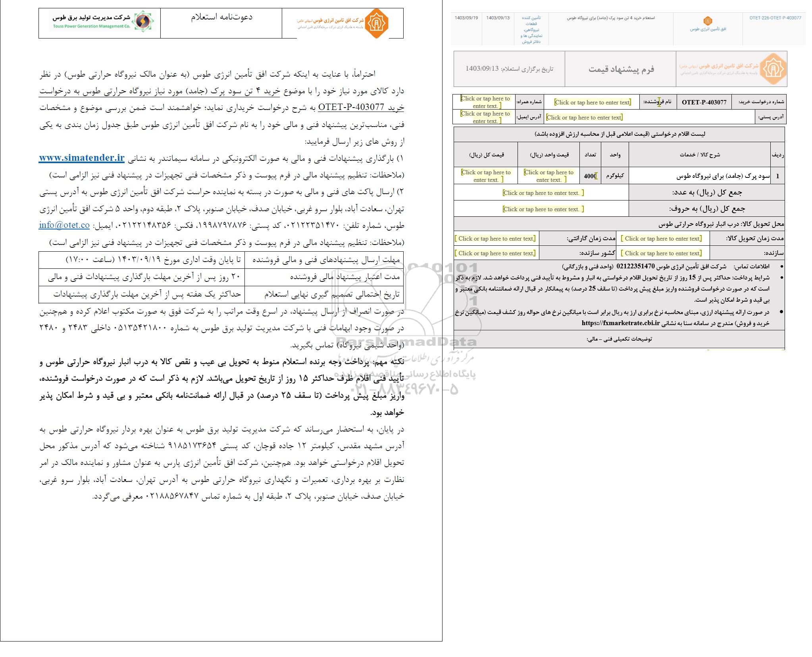Click the postal address text field
Viewport: 812px width, 657px height.
point(584,117)
